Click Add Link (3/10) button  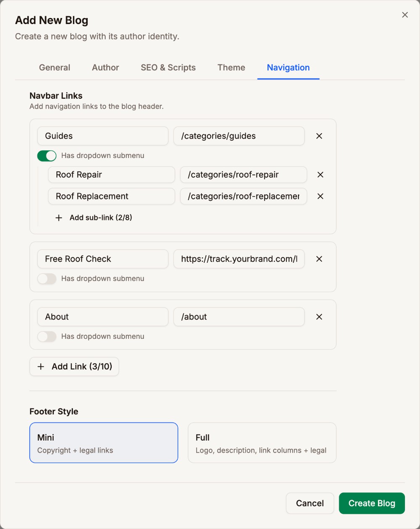(74, 367)
